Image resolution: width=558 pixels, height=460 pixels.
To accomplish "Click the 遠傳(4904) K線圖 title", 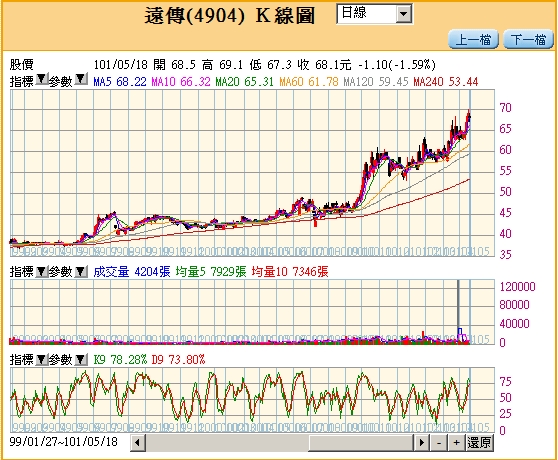I will tap(230, 16).
